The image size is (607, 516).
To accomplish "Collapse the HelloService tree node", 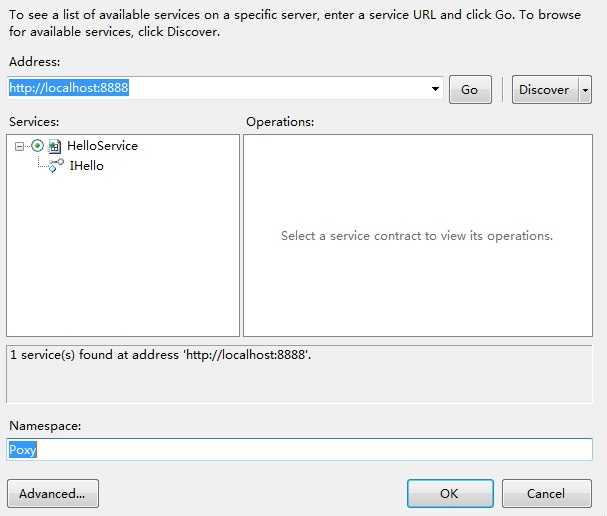I will coord(19,146).
